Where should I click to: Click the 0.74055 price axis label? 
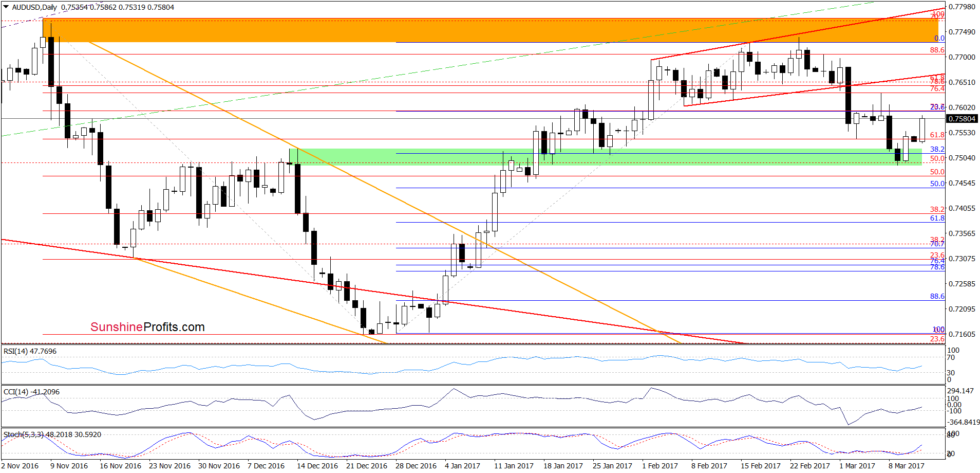pos(962,208)
